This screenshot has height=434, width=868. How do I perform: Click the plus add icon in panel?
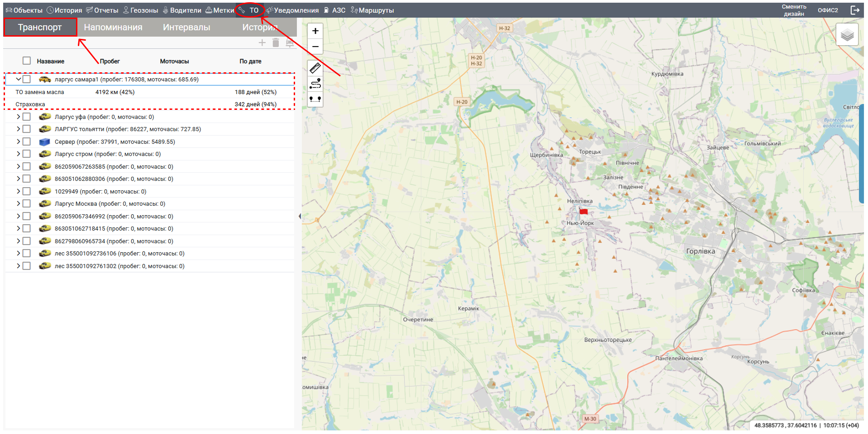pyautogui.click(x=262, y=43)
